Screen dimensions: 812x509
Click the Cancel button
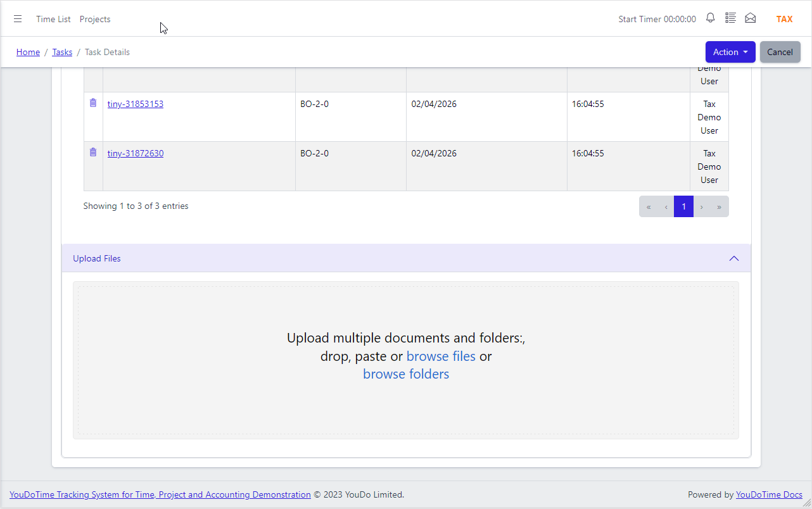(x=780, y=52)
